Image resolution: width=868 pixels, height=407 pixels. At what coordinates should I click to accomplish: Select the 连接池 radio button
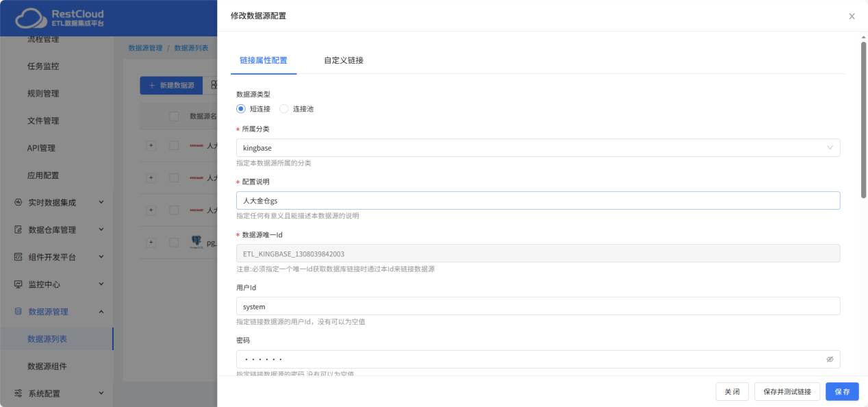[284, 108]
